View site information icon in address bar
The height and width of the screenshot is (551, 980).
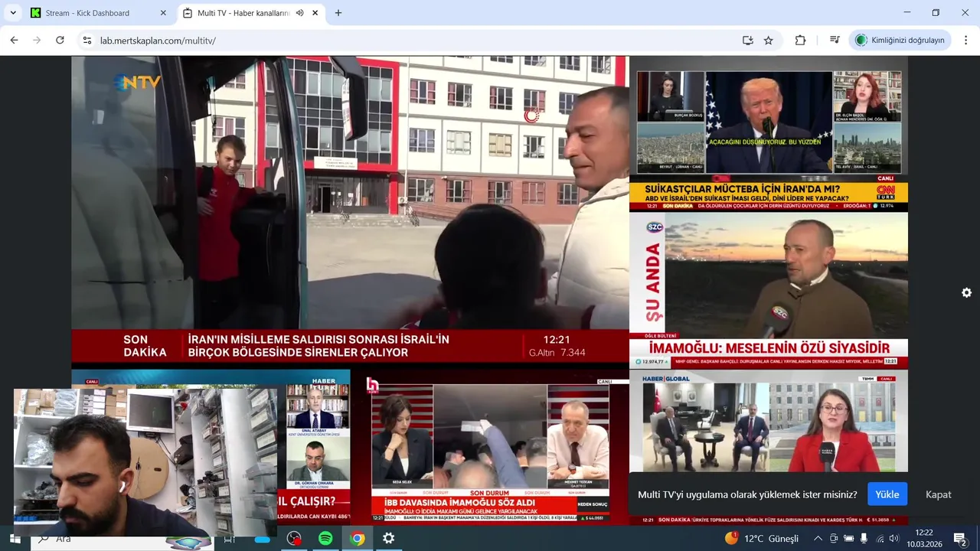[87, 41]
